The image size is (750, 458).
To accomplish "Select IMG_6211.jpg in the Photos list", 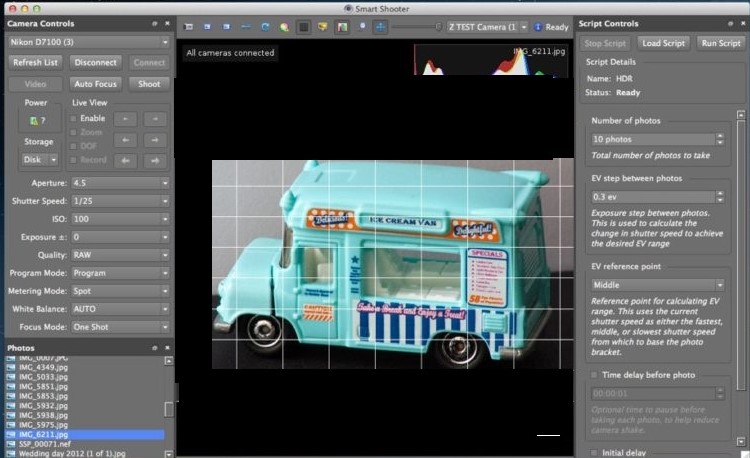I will [85, 435].
